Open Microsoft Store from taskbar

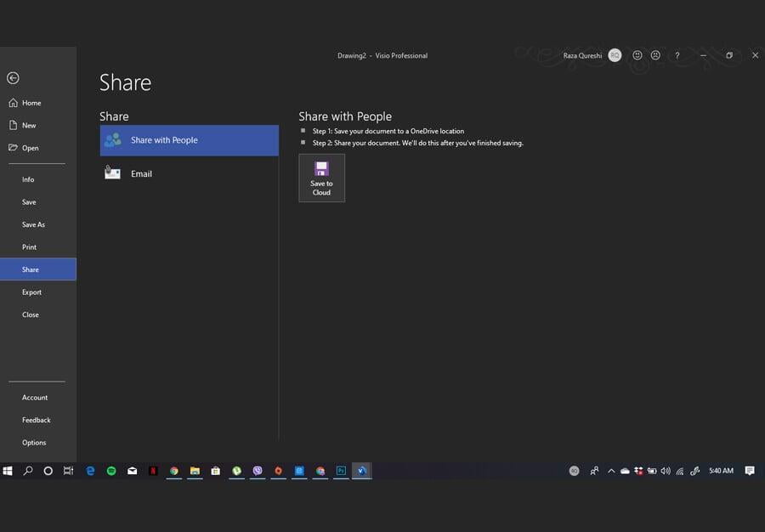tap(216, 471)
